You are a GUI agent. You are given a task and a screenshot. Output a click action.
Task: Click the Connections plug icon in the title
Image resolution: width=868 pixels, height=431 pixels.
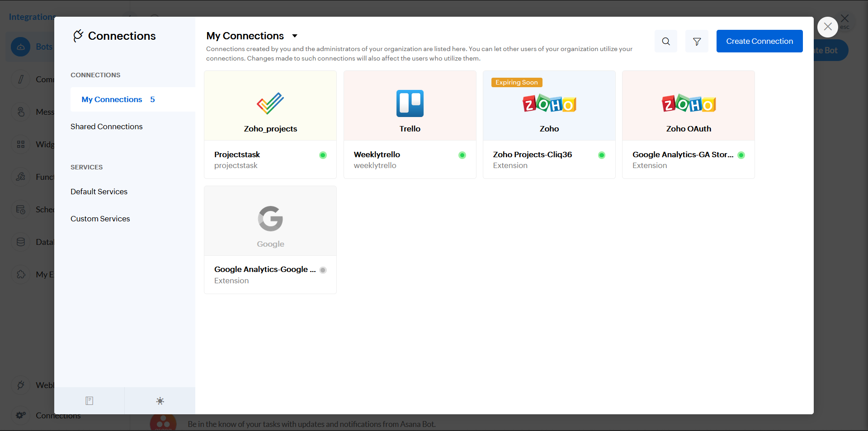(x=78, y=36)
